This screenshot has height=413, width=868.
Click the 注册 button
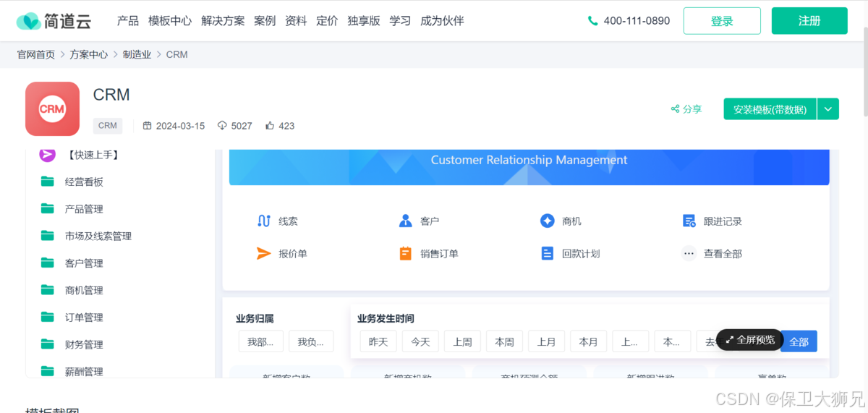point(809,21)
